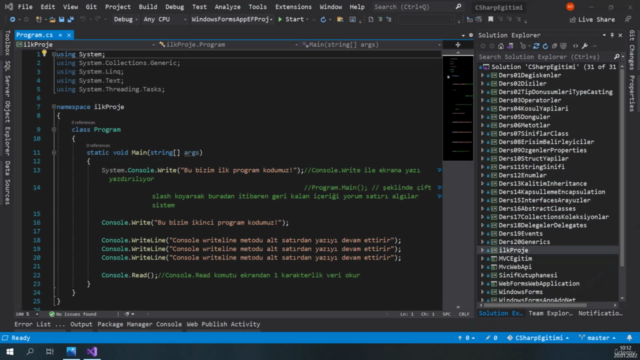This screenshot has height=360, width=640.
Task: Click Sync with Active Document icon
Action: [x=536, y=46]
